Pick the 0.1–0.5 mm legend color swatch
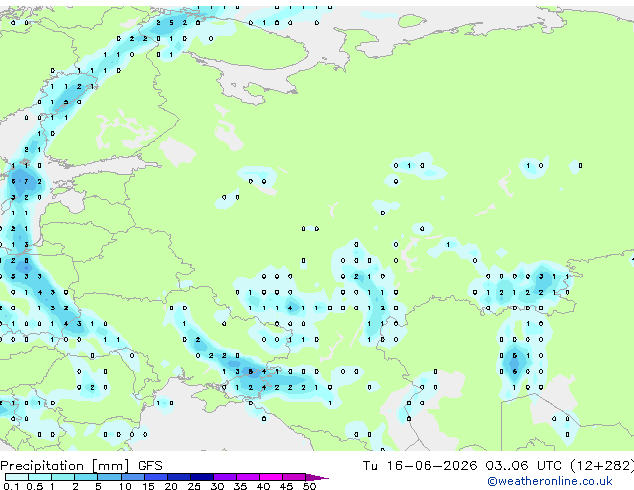This screenshot has width=634, height=490. click(x=17, y=477)
